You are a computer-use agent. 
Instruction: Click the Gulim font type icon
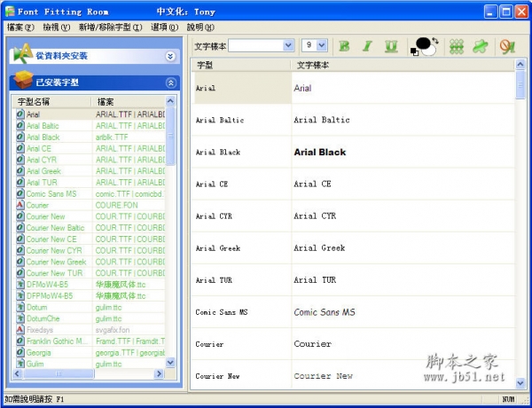click(x=20, y=364)
